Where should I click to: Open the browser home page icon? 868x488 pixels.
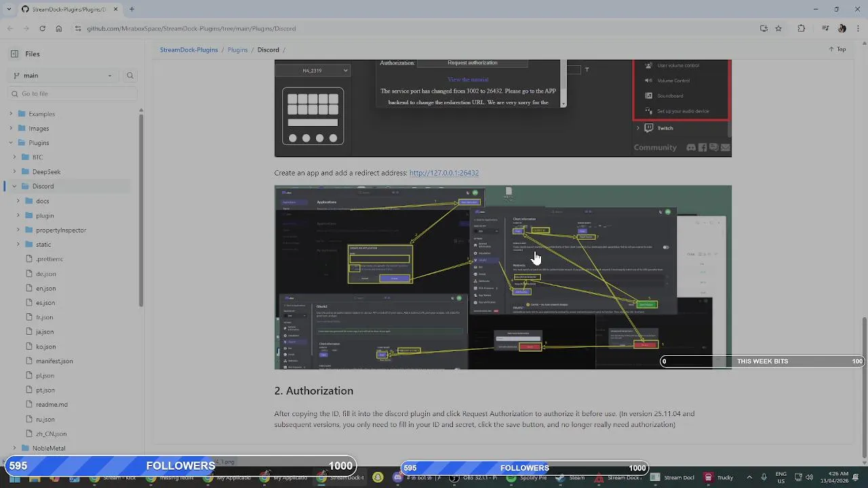coord(58,28)
